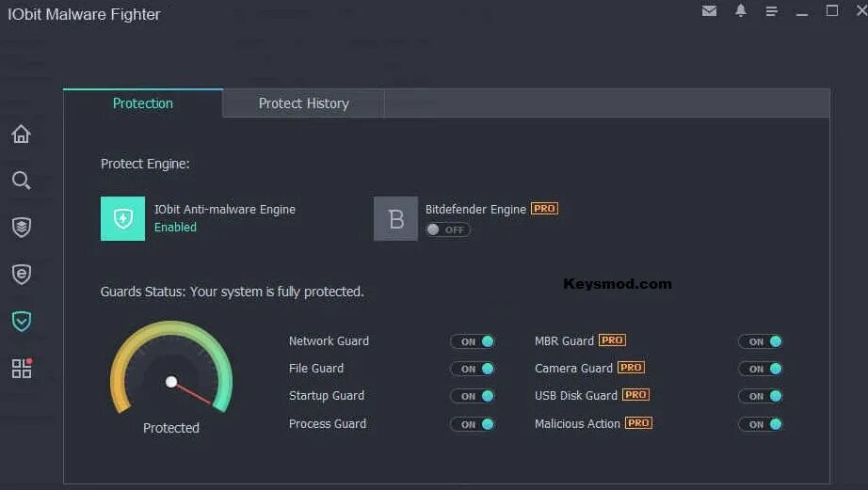This screenshot has width=868, height=490.
Task: Click the PRO badge beside Camera Guard
Action: tap(631, 367)
